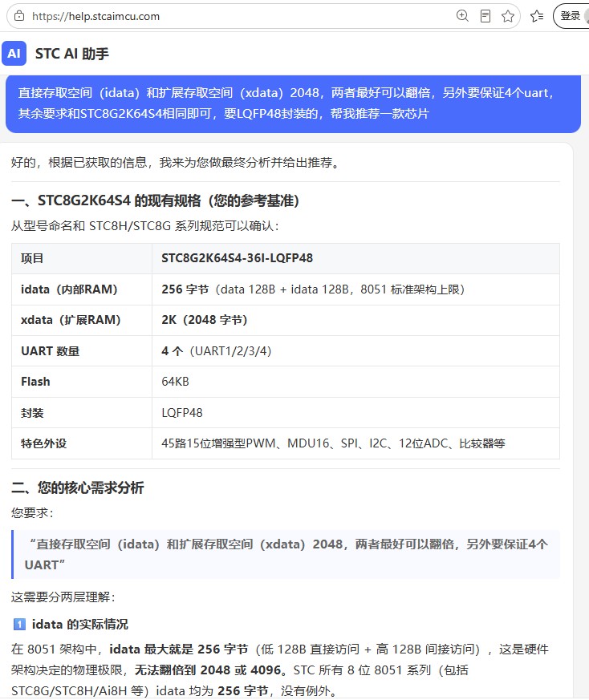Click the blue user question message bubble

click(293, 103)
